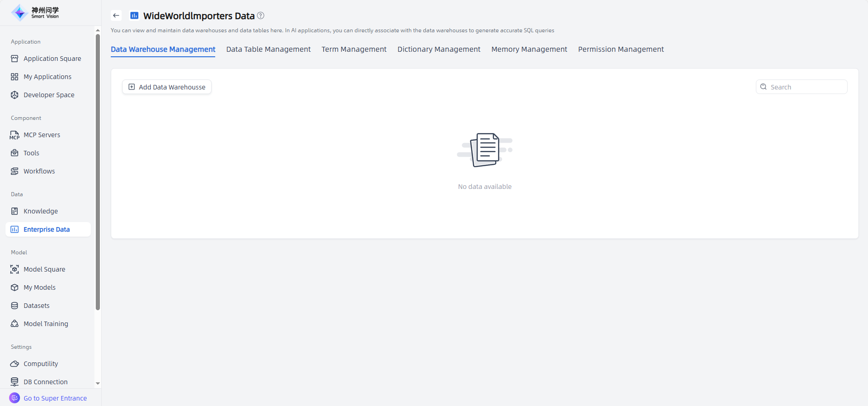Open the Knowledge section

(x=40, y=211)
